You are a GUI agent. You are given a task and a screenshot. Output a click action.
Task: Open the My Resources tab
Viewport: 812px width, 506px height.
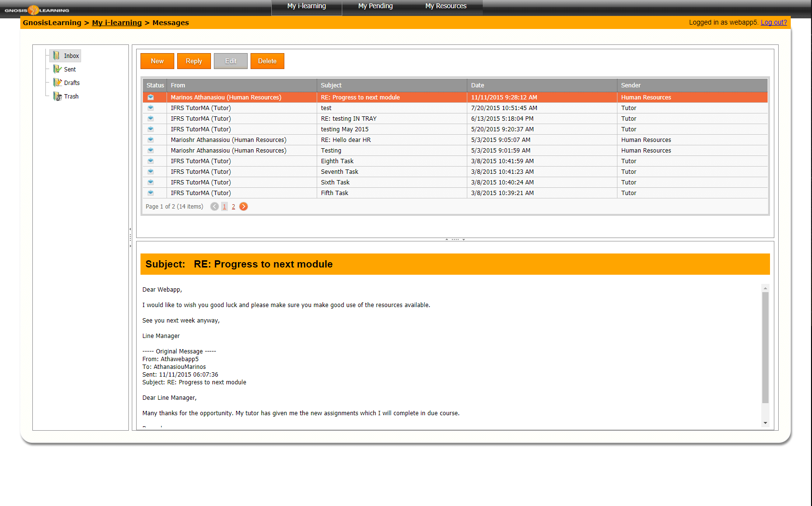[446, 6]
